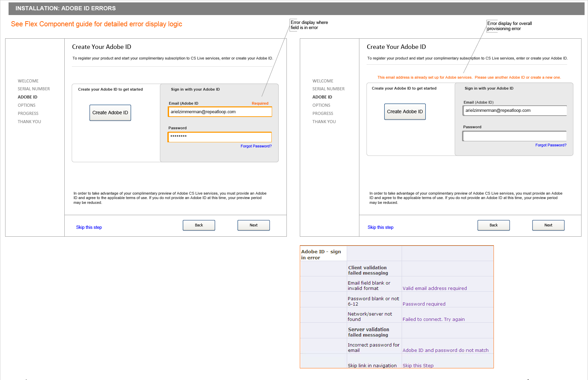Select WELCOME step in left mockup sidebar
588x380 pixels.
click(x=28, y=81)
